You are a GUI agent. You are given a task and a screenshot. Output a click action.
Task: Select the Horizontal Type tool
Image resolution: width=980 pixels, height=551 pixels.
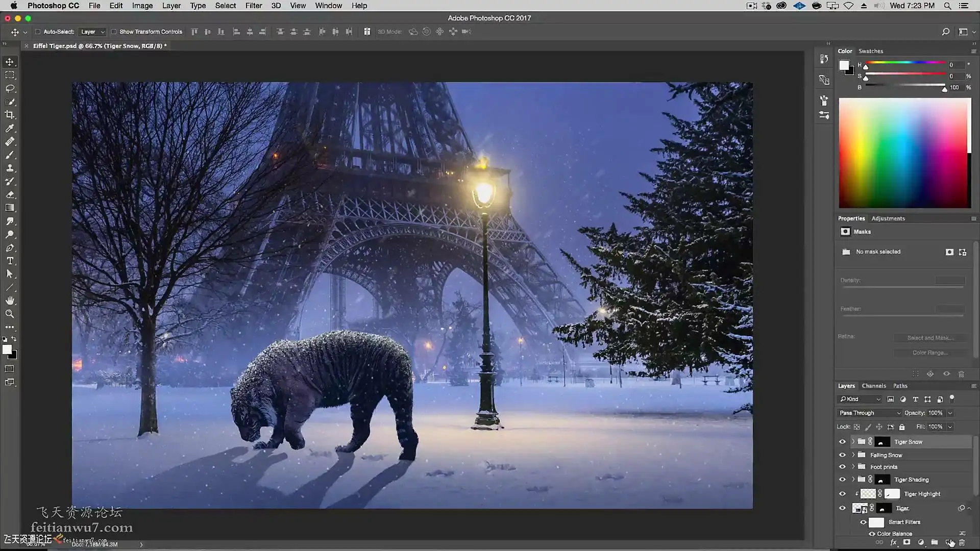click(10, 261)
